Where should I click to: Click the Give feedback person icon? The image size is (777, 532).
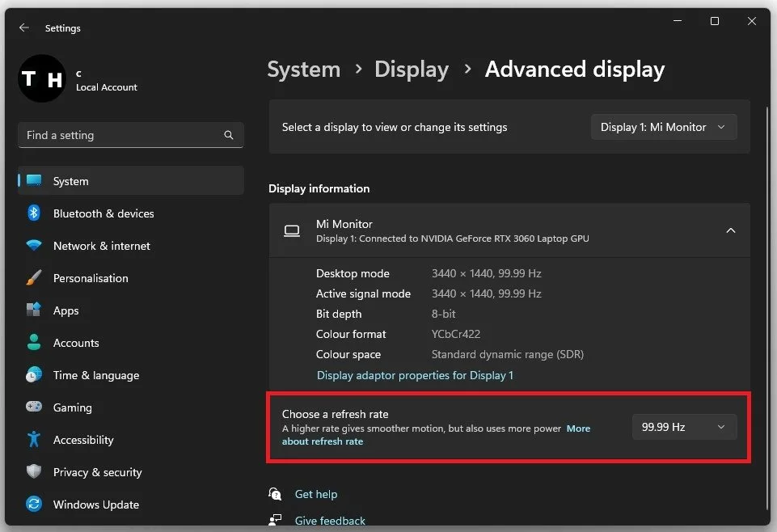tap(275, 520)
